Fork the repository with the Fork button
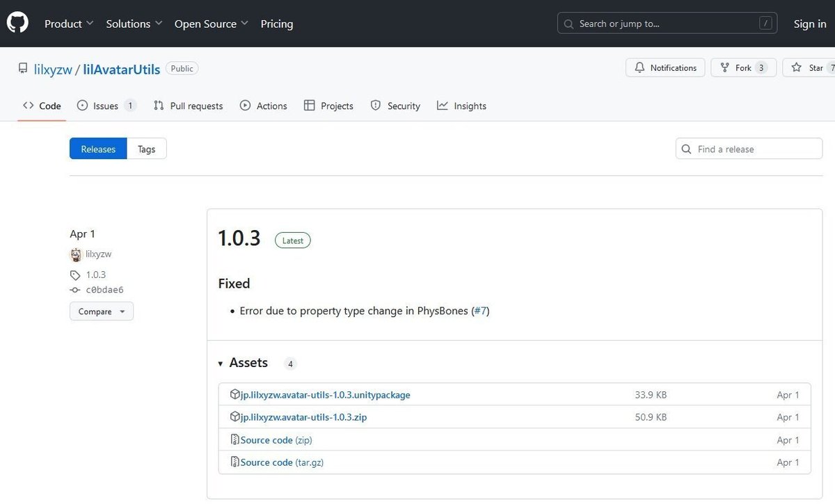 point(744,67)
